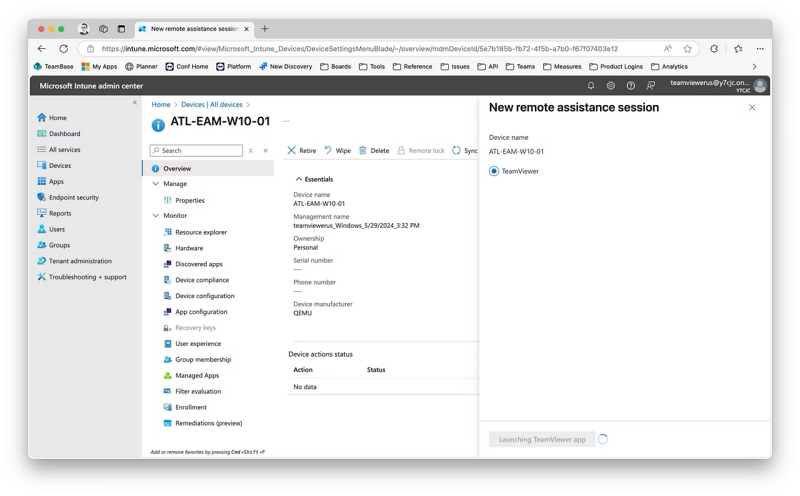Click the Retire device action
800x496 pixels.
click(302, 151)
